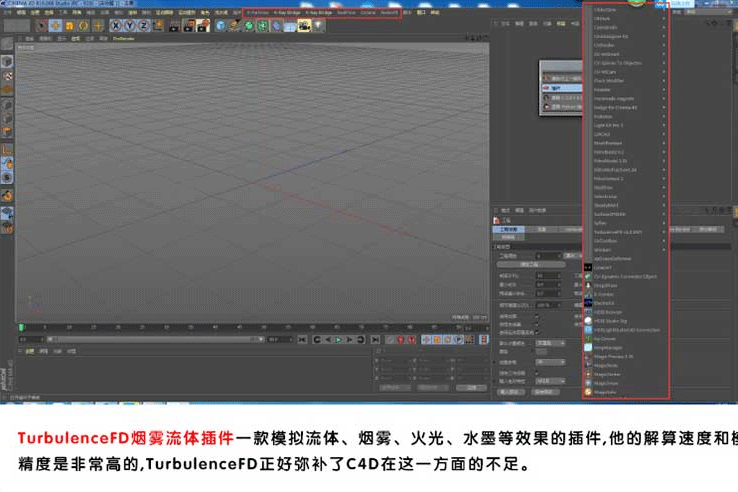This screenshot has height=492, width=738.
Task: Open the Render Settings icon
Action: tap(203, 25)
